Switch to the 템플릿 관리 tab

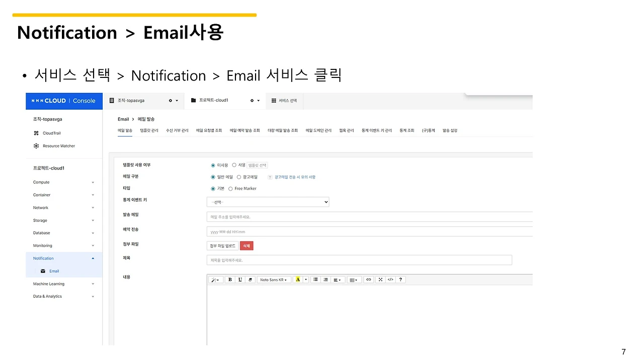pos(149,131)
